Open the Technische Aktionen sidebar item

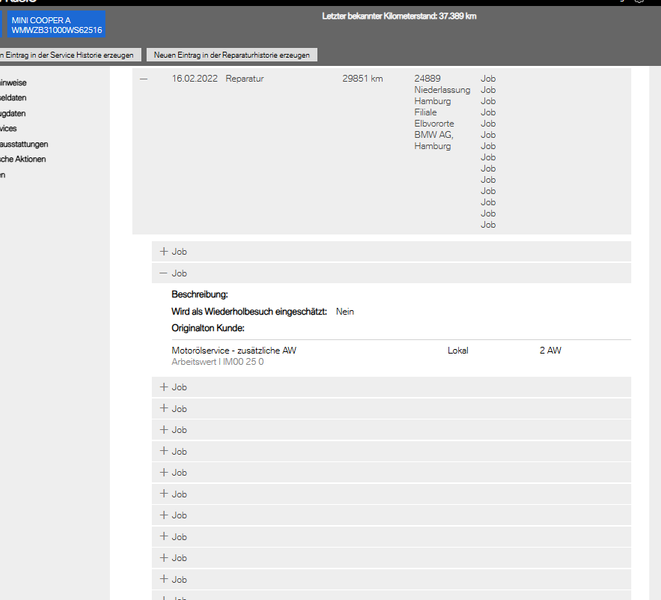23,159
